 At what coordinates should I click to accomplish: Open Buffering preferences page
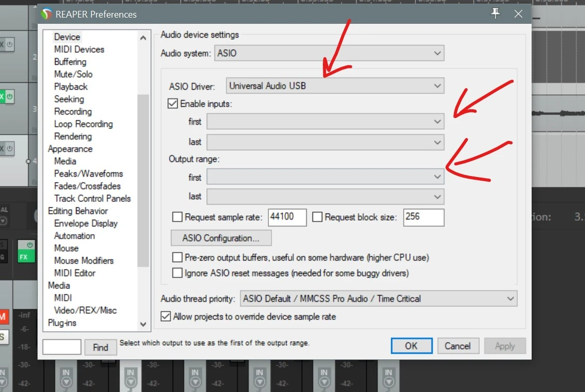pyautogui.click(x=70, y=62)
